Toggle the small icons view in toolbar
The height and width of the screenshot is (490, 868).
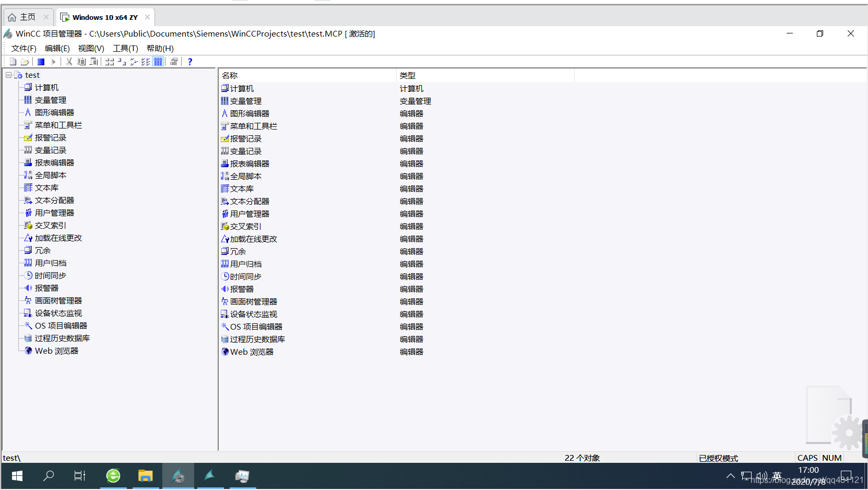(122, 62)
